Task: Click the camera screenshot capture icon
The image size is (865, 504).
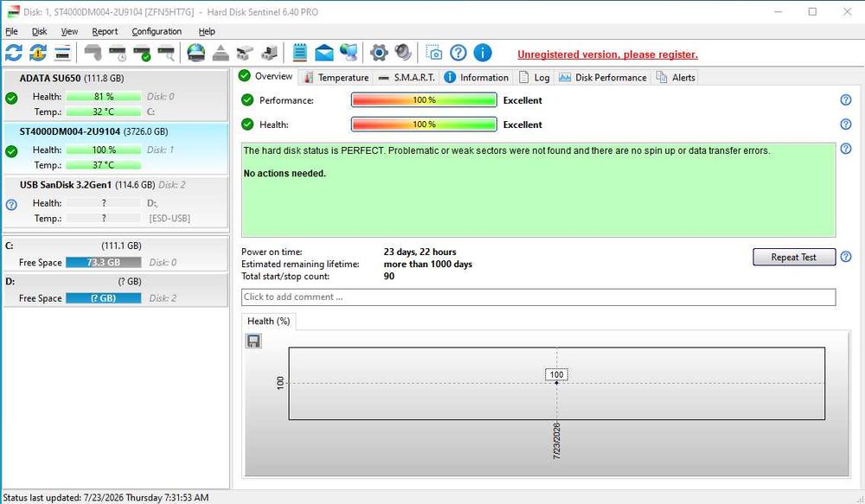Action: (433, 53)
